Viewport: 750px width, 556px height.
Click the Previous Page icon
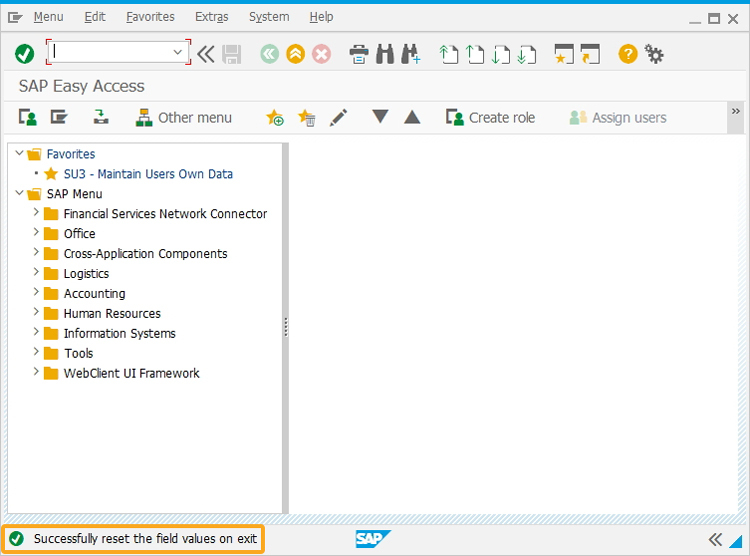click(474, 54)
